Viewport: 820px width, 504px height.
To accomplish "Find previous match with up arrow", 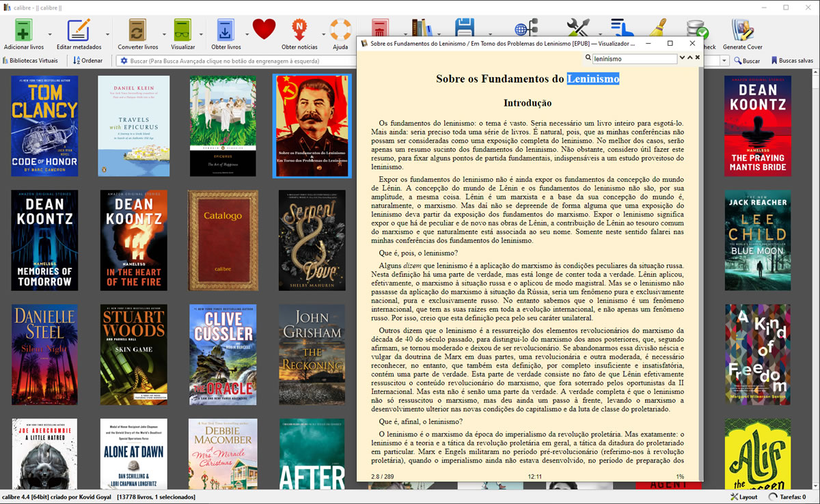I will 690,58.
